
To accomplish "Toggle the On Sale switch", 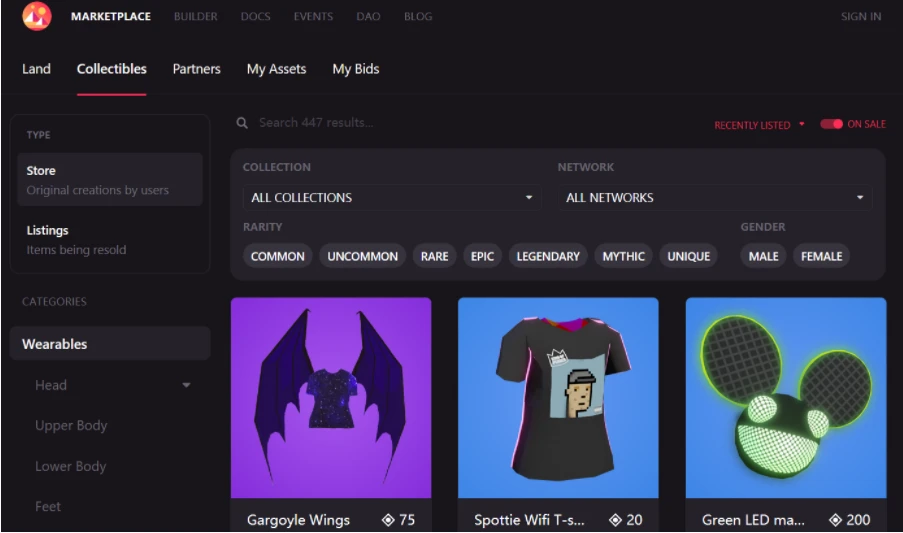I will tap(832, 124).
